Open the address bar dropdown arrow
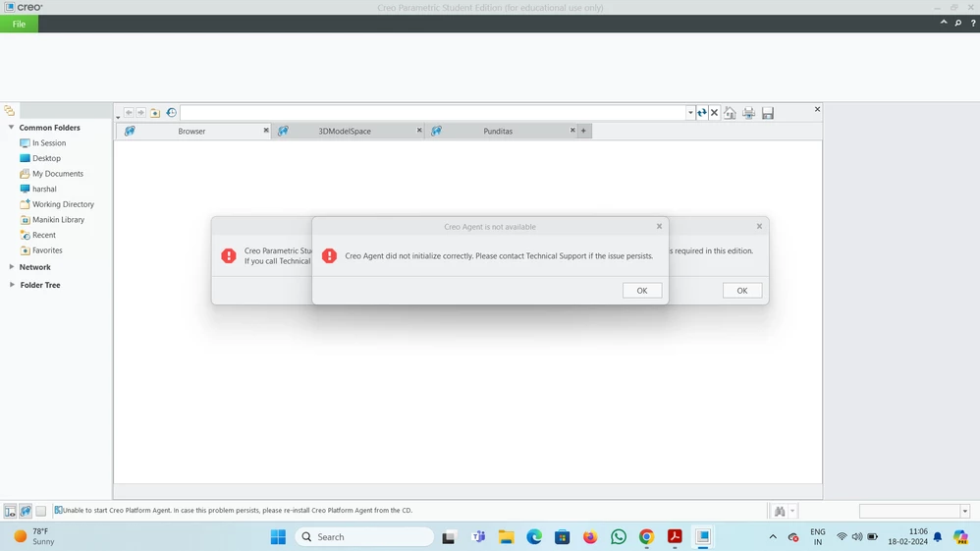The image size is (980, 551). [x=690, y=113]
